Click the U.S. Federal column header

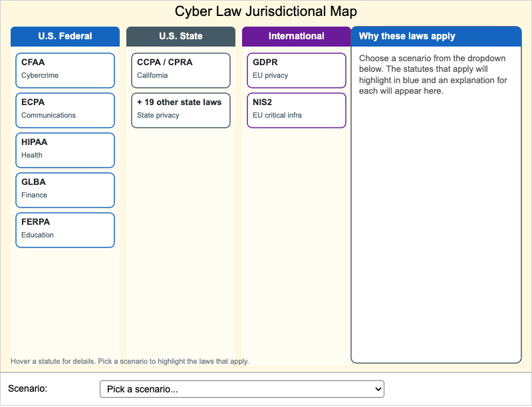coord(65,37)
